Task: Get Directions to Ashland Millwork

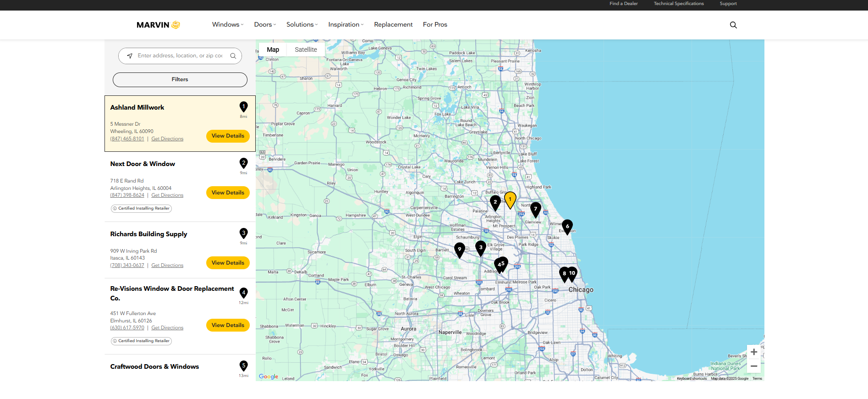Action: click(x=167, y=139)
